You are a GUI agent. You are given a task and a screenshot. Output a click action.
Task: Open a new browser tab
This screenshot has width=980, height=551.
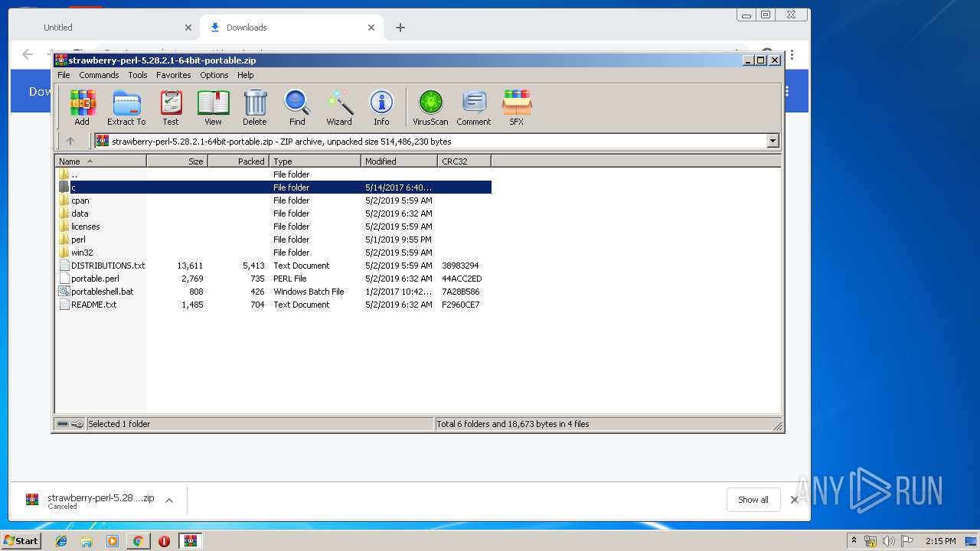tap(400, 28)
